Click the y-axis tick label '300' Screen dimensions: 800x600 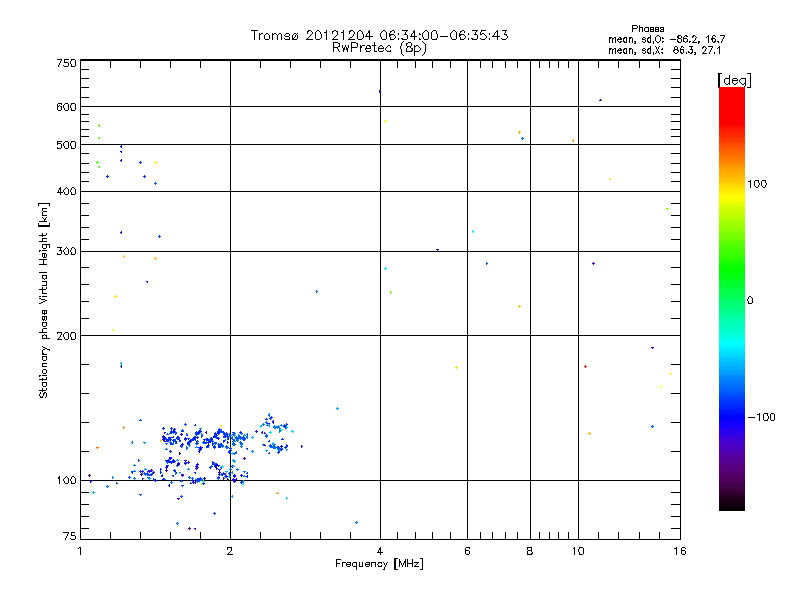(67, 252)
